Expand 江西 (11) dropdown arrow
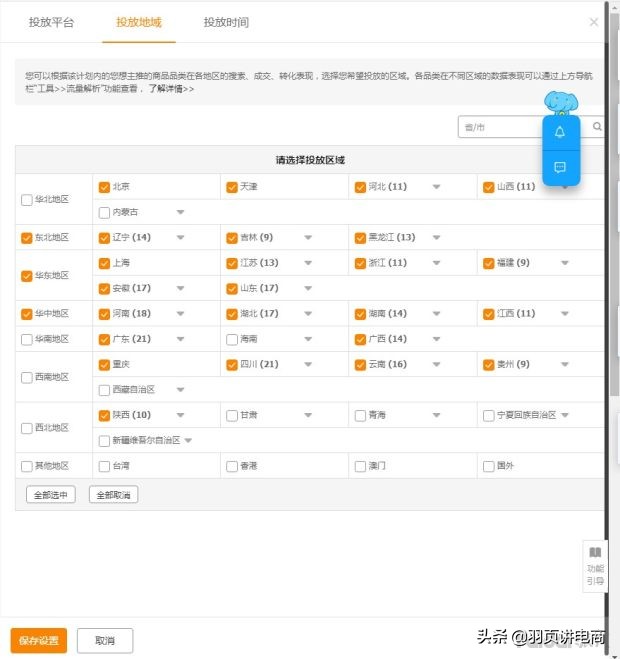The width and height of the screenshot is (620, 659). 565,314
